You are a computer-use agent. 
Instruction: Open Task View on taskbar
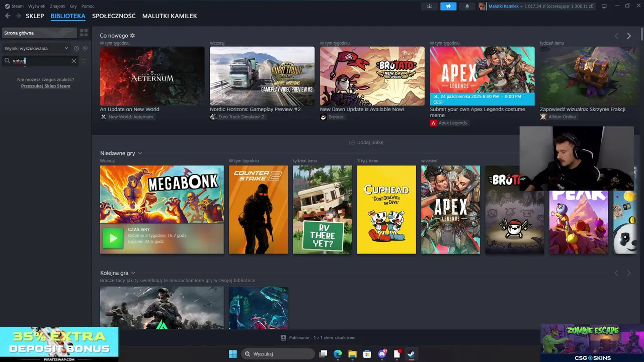[x=324, y=354]
